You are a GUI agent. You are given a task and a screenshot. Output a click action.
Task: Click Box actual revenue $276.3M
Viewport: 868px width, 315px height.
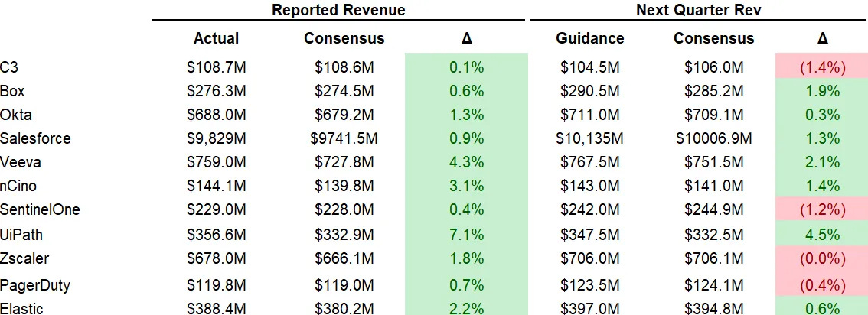(x=217, y=91)
